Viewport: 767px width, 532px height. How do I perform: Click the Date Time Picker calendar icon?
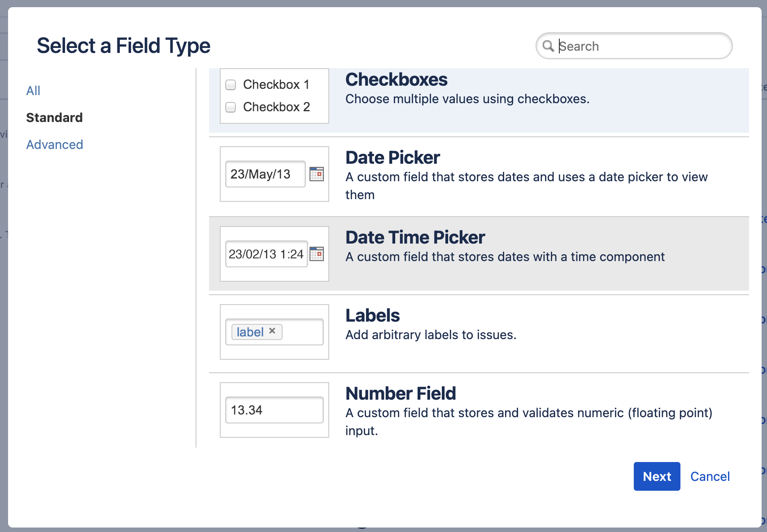(317, 254)
